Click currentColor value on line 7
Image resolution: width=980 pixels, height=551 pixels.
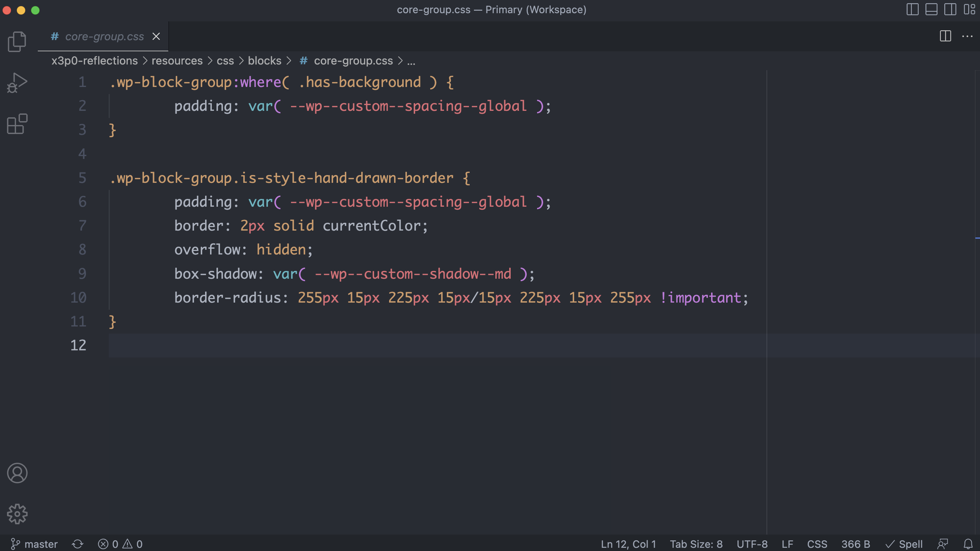click(x=372, y=226)
